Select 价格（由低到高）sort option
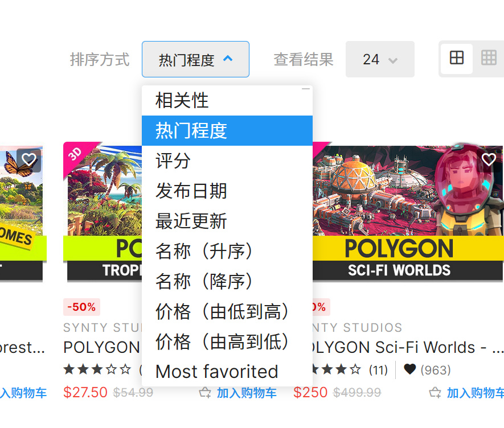504x428 pixels. pos(227,311)
